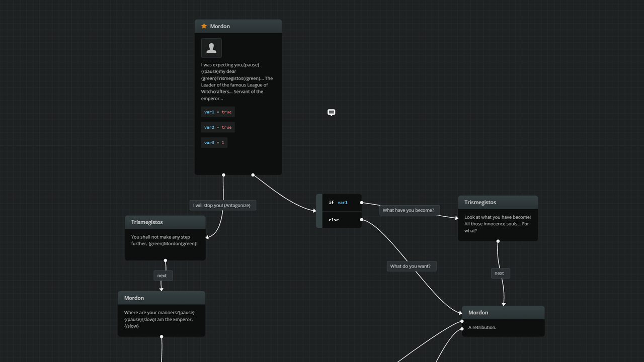This screenshot has width=644, height=362.
Task: Select left Trismegistos node header
Action: (165, 222)
